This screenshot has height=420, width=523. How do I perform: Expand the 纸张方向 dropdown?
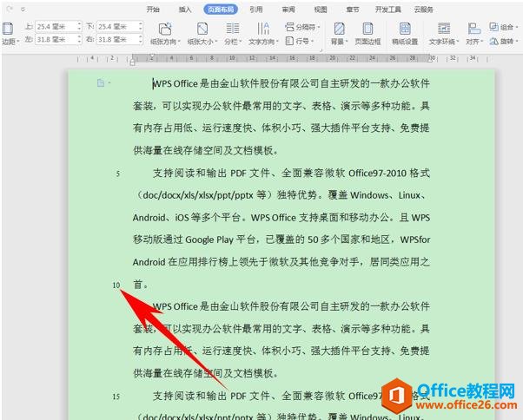click(179, 42)
